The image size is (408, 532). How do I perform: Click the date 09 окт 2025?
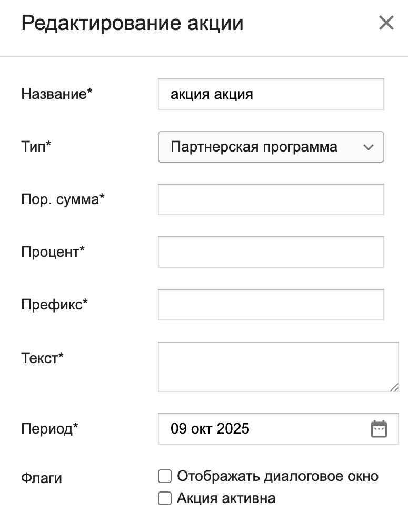[x=210, y=429]
